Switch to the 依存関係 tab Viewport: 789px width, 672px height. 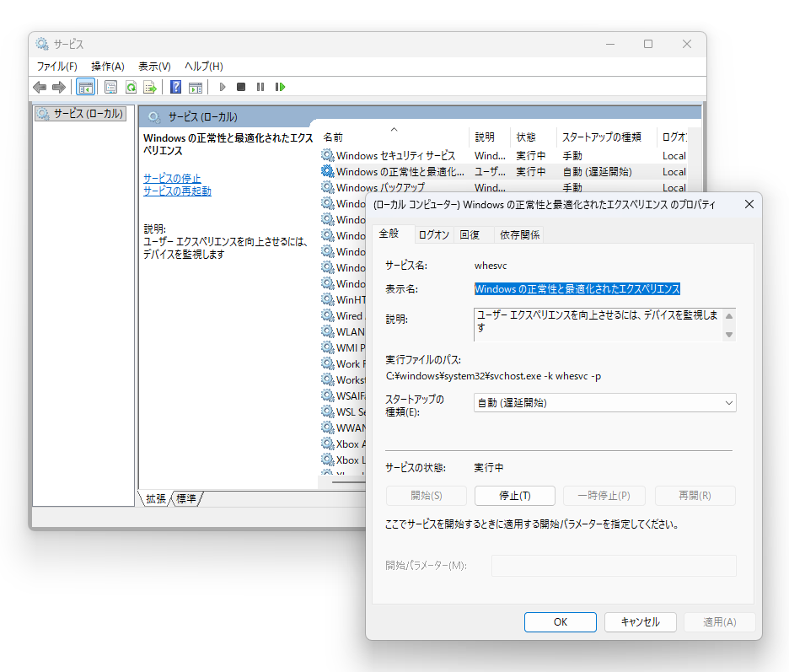pos(519,234)
